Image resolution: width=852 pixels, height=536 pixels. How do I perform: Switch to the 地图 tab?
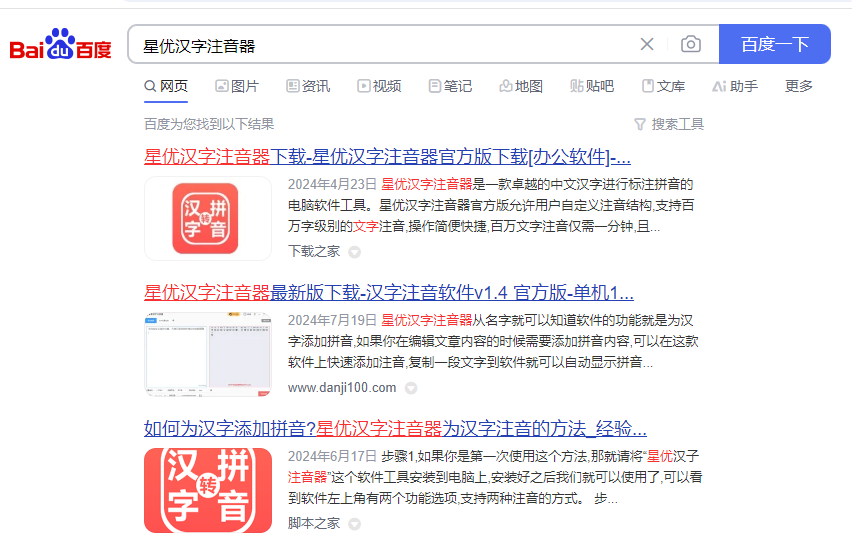pos(521,86)
